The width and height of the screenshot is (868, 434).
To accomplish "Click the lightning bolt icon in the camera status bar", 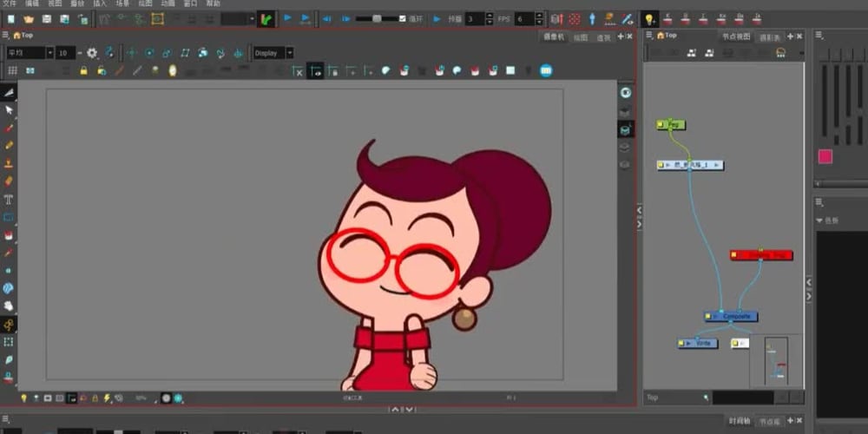I will (x=107, y=398).
